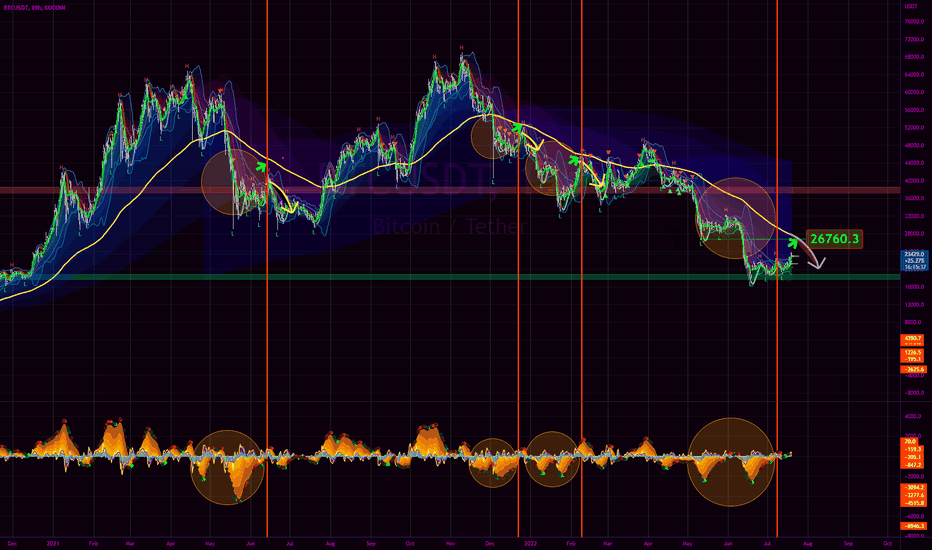932x550 pixels.
Task: Select the orange 1226.5 indicator value tag
Action: tap(912, 353)
